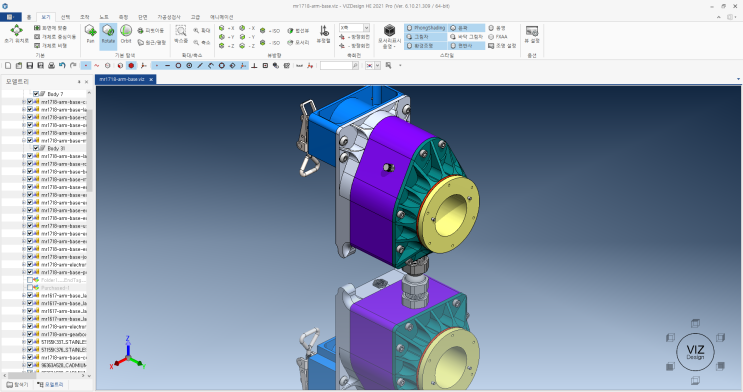Close the 모델트리 panel
The height and width of the screenshot is (392, 743).
[86, 82]
